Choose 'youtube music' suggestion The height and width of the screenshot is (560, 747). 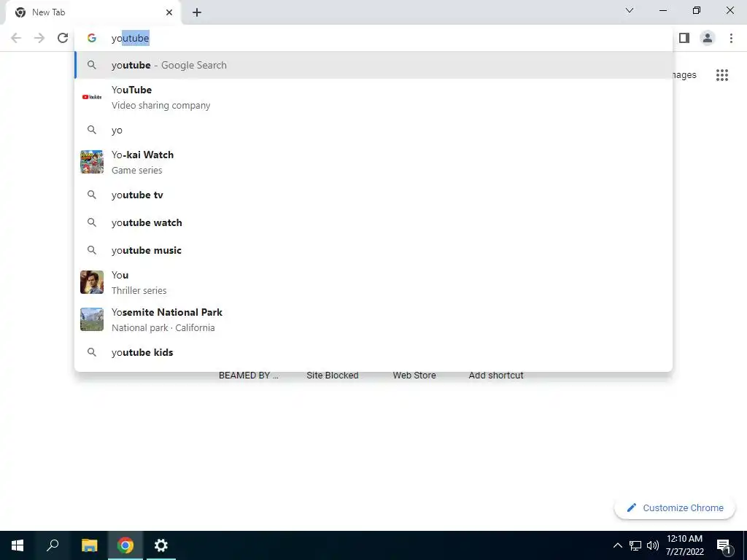tap(373, 250)
